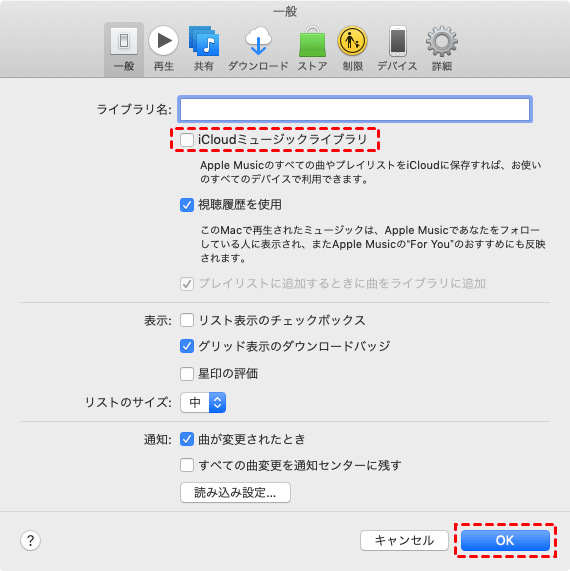
Task: Enable すべての曲変更を通知センターに残す checkbox
Action: 187,465
